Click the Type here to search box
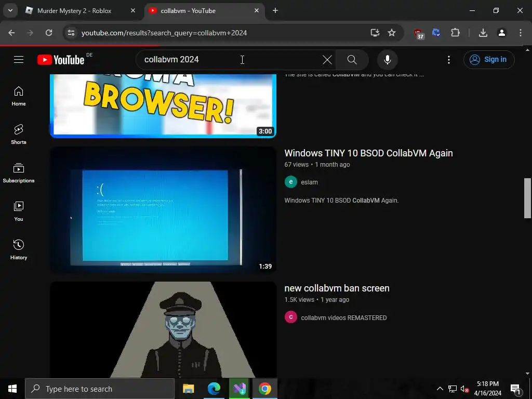The height and width of the screenshot is (399, 532). click(x=100, y=389)
